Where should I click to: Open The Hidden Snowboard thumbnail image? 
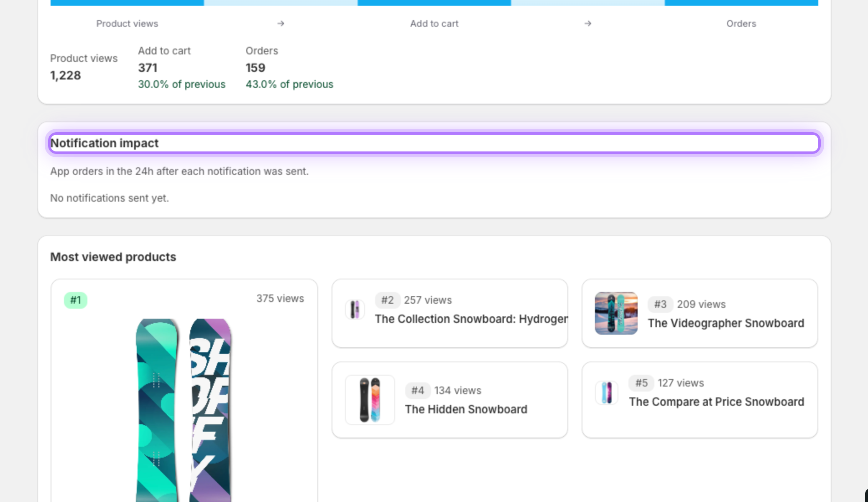370,400
